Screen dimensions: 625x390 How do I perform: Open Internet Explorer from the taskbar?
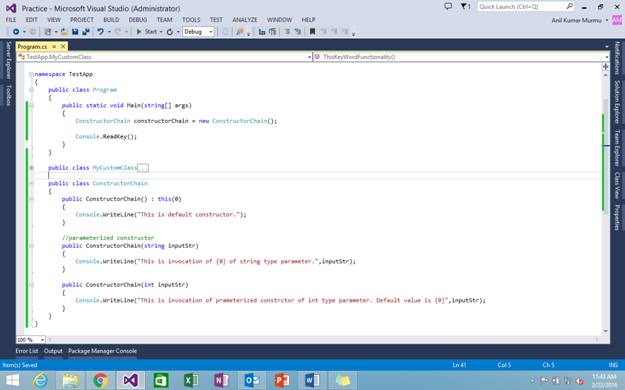[40, 380]
